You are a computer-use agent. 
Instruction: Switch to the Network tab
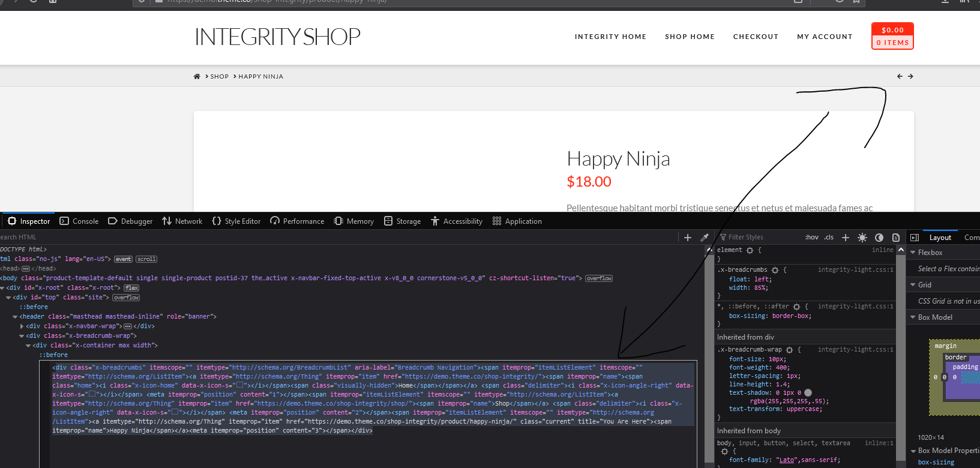point(182,221)
